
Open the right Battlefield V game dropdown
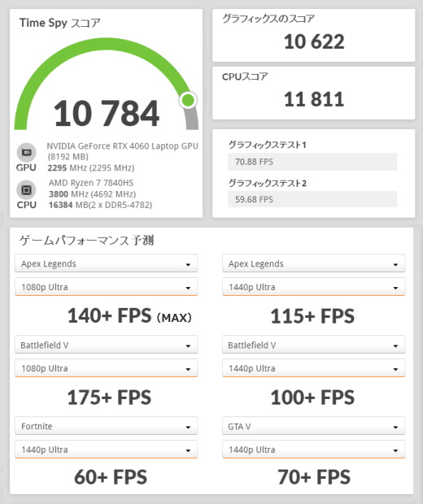click(x=314, y=345)
